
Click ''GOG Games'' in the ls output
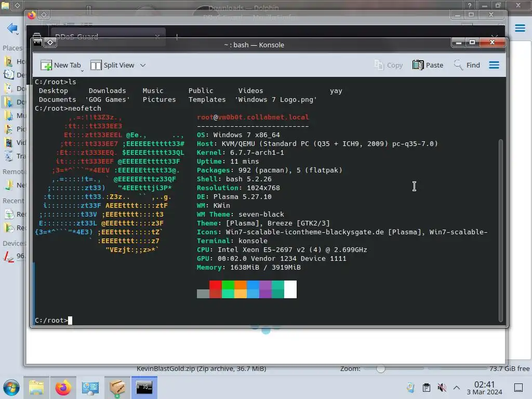108,99
